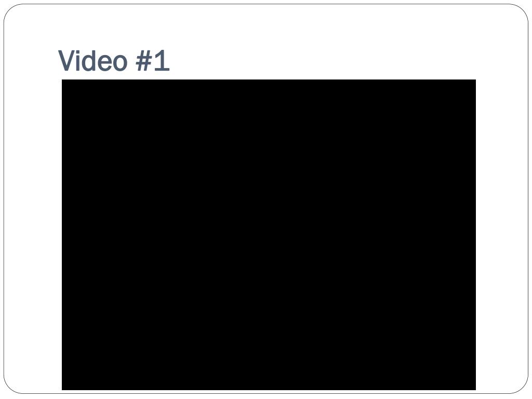Click the video frame's bottom-right corner

(476, 390)
